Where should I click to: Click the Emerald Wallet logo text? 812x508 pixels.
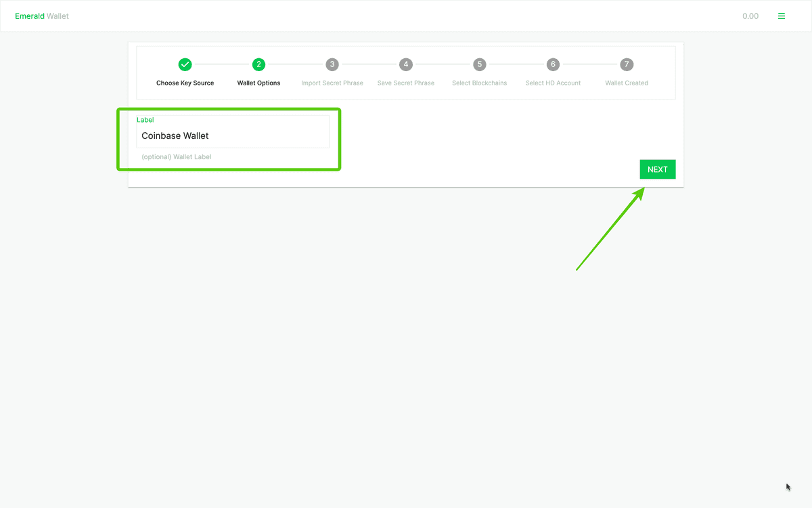(x=42, y=16)
